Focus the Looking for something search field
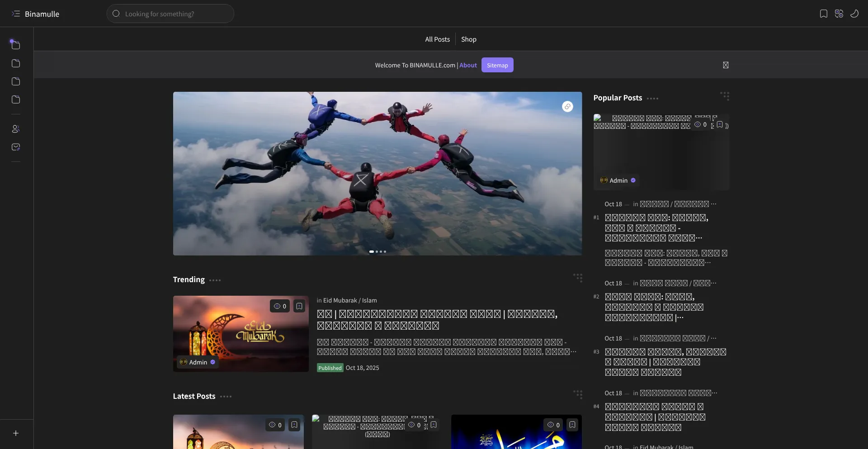 (170, 14)
